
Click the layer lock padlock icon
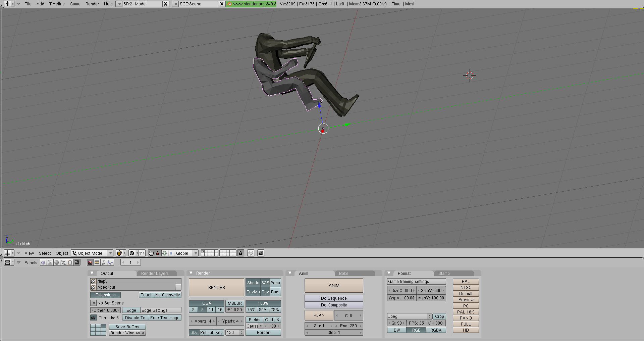click(240, 253)
